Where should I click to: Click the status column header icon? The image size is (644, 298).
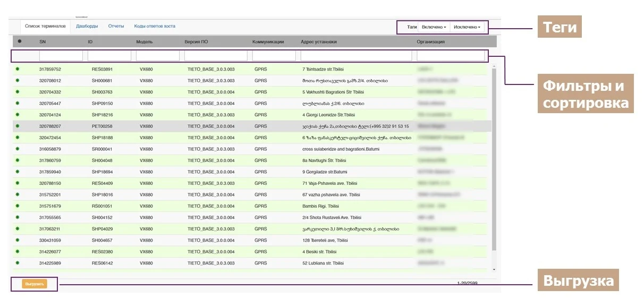pos(20,41)
